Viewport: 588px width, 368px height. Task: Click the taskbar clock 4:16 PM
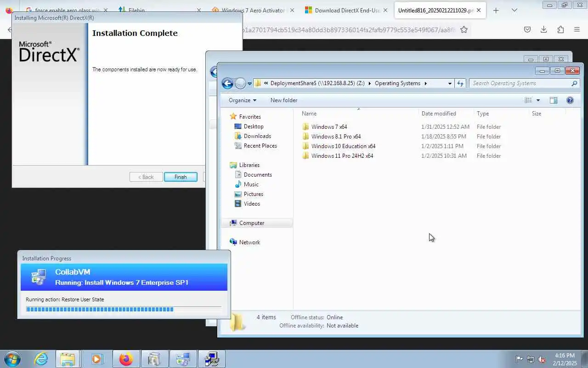(x=565, y=356)
